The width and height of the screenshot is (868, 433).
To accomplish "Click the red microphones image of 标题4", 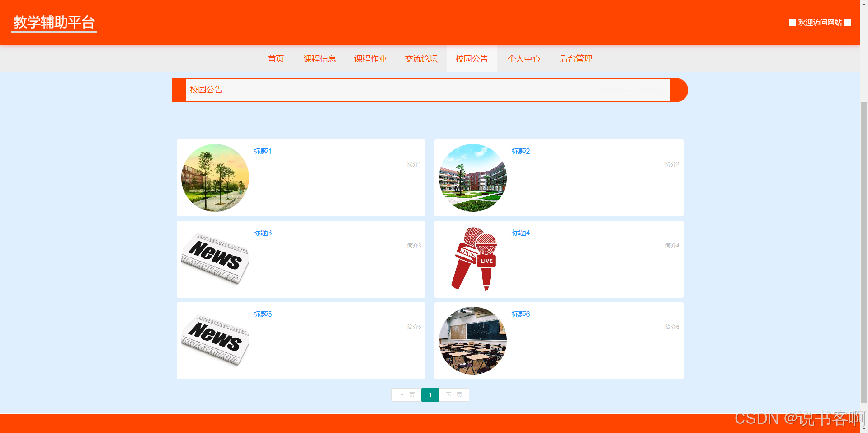I will (473, 259).
